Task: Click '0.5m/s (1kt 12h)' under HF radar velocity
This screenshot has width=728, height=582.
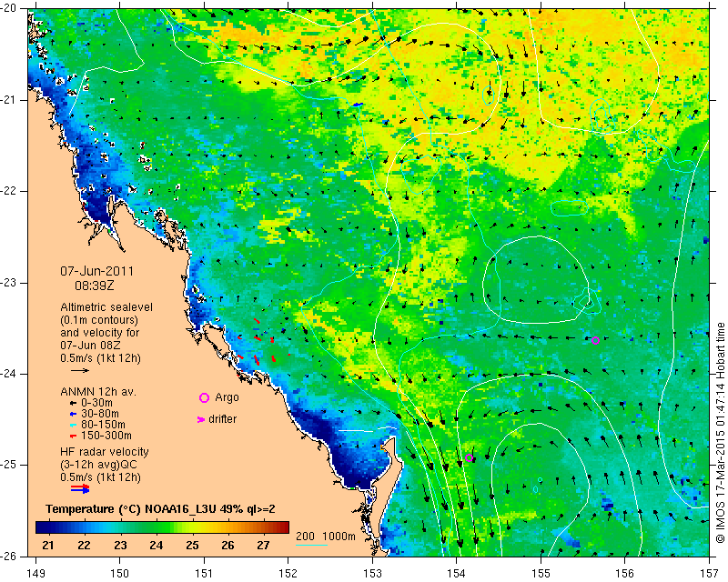Action: (100, 477)
